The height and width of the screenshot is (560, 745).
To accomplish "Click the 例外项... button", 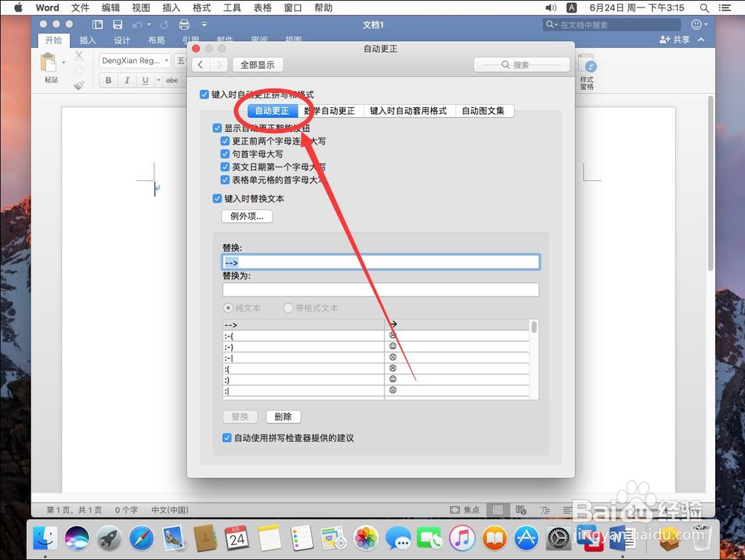I will point(247,216).
